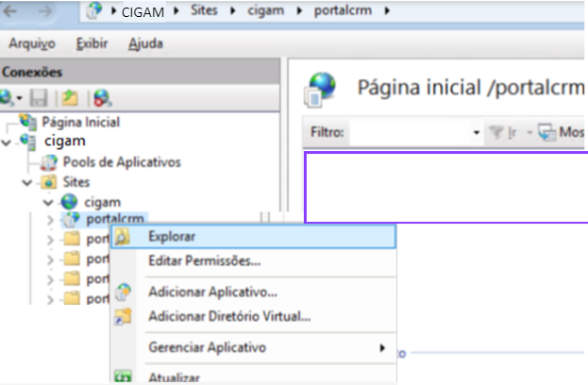
Task: Click the Pools de Aplicativos icon
Action: [x=49, y=162]
